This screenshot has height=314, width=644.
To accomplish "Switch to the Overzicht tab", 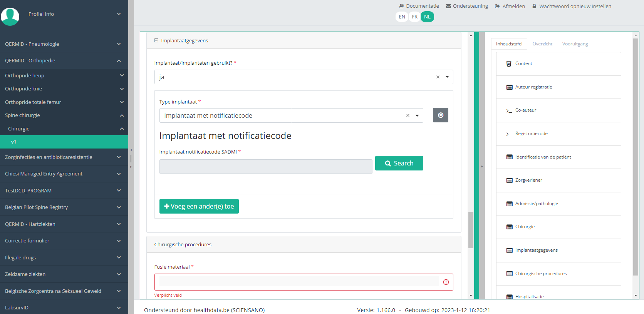I will (x=542, y=44).
